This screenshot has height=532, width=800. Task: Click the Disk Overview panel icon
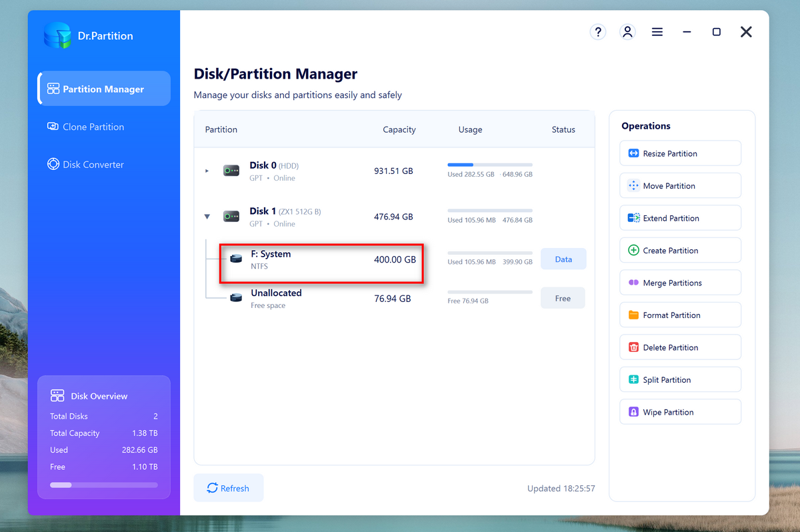[x=57, y=396]
